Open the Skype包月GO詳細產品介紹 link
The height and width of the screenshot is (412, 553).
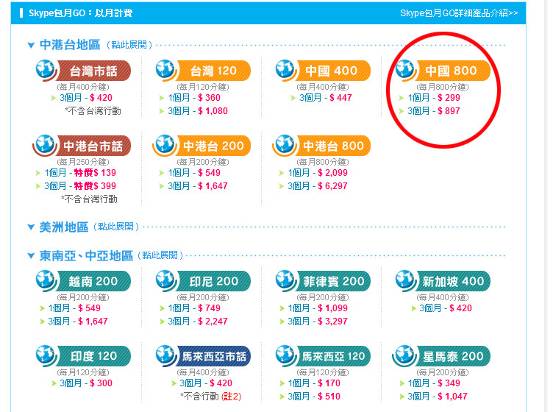point(459,13)
